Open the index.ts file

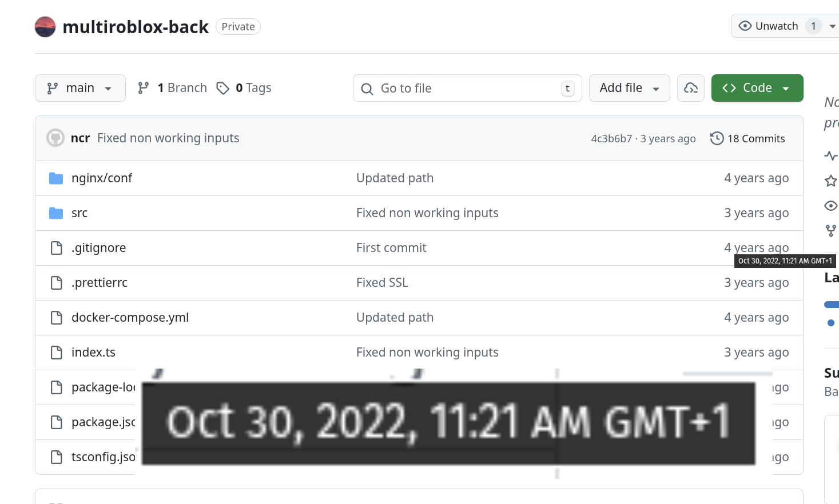point(93,353)
